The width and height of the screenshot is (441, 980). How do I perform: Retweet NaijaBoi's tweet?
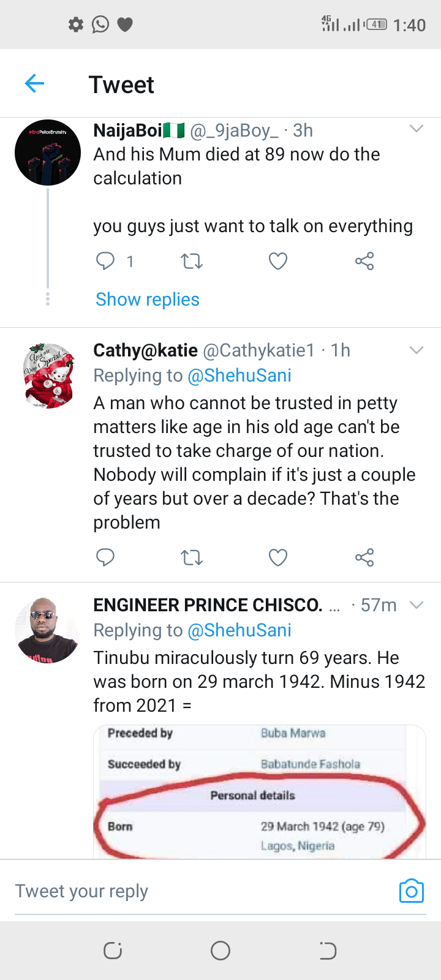coord(192,262)
